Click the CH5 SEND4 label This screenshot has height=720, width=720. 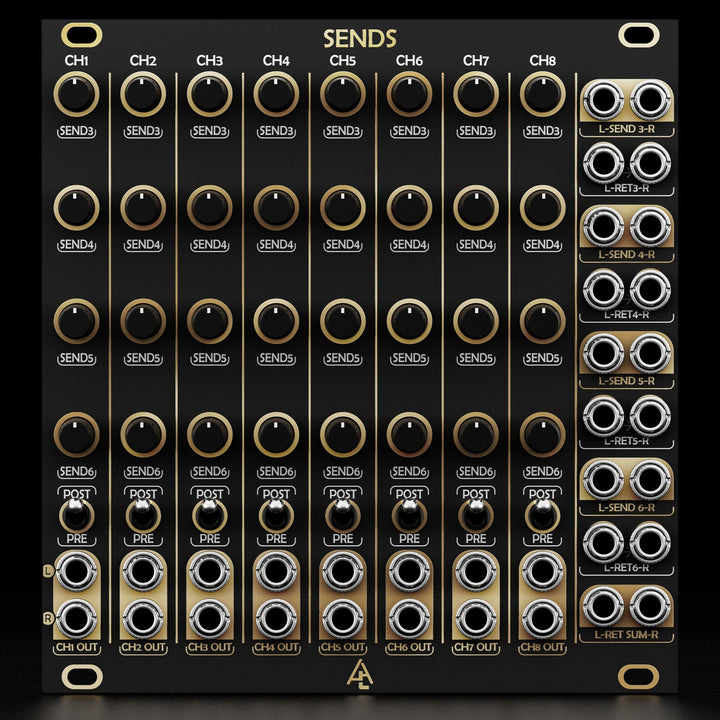pos(343,245)
